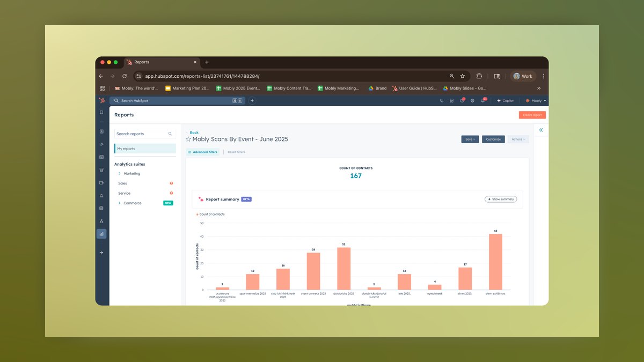This screenshot has height=362, width=644.
Task: Open the help icon with red badge
Action: [x=462, y=100]
